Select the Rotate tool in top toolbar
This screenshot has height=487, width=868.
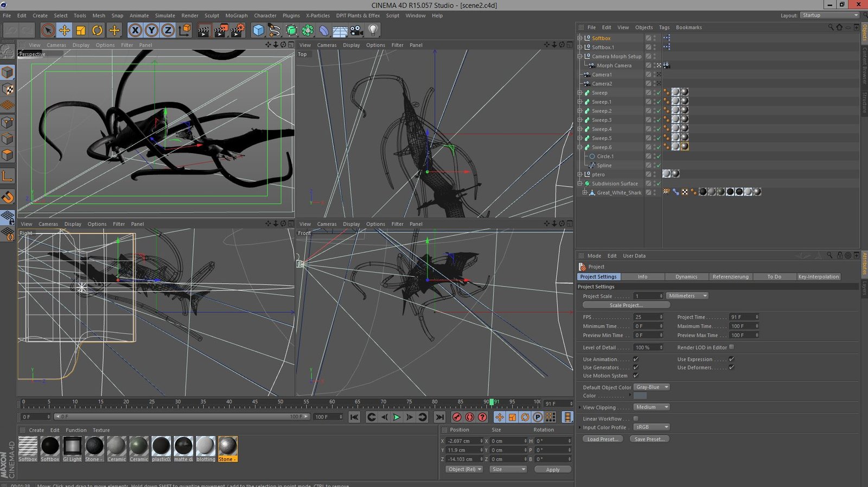click(x=97, y=30)
